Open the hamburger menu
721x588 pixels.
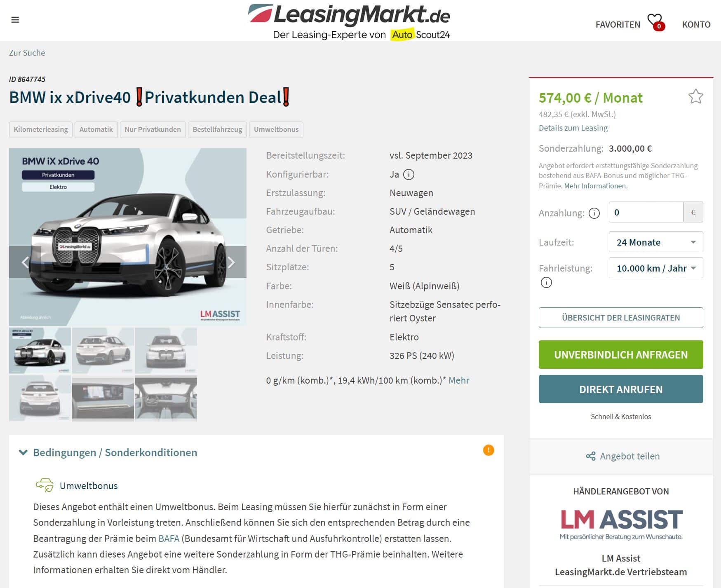pyautogui.click(x=15, y=20)
